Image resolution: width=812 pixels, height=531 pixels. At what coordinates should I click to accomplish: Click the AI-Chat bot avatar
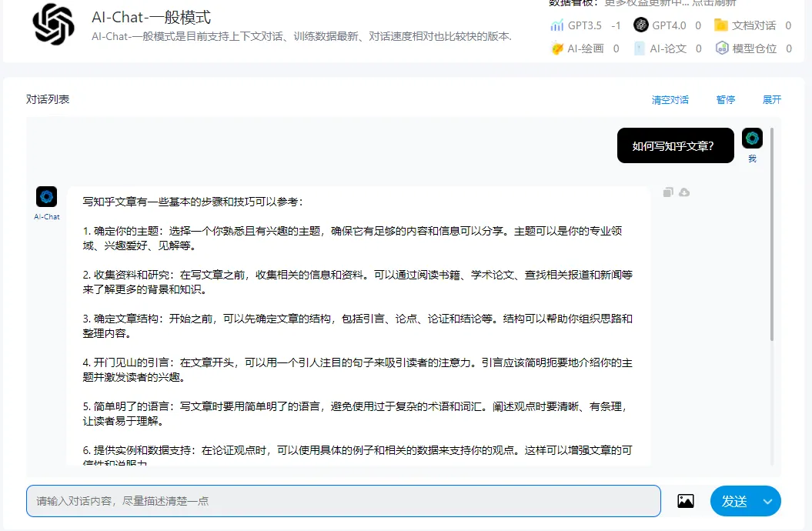pos(47,197)
